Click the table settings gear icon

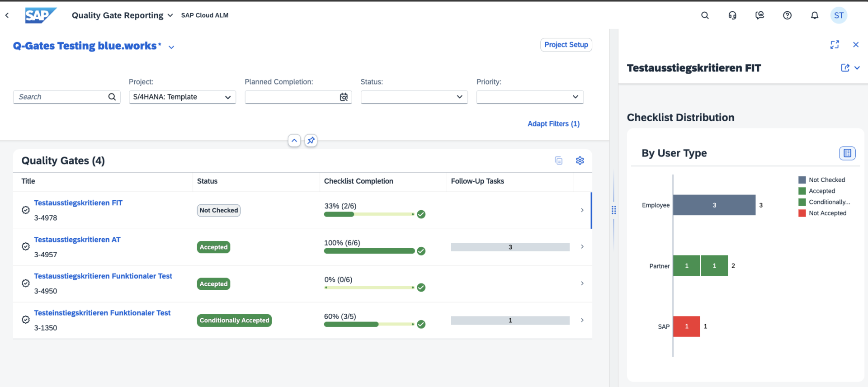coord(580,160)
